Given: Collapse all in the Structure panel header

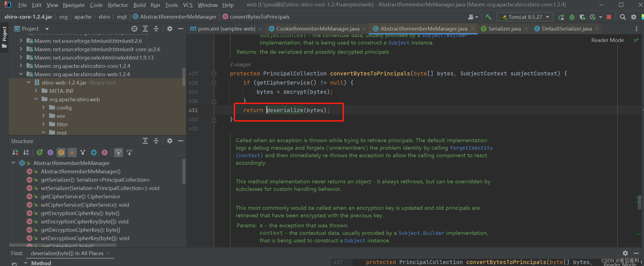Looking at the screenshot, I should tap(156, 141).
